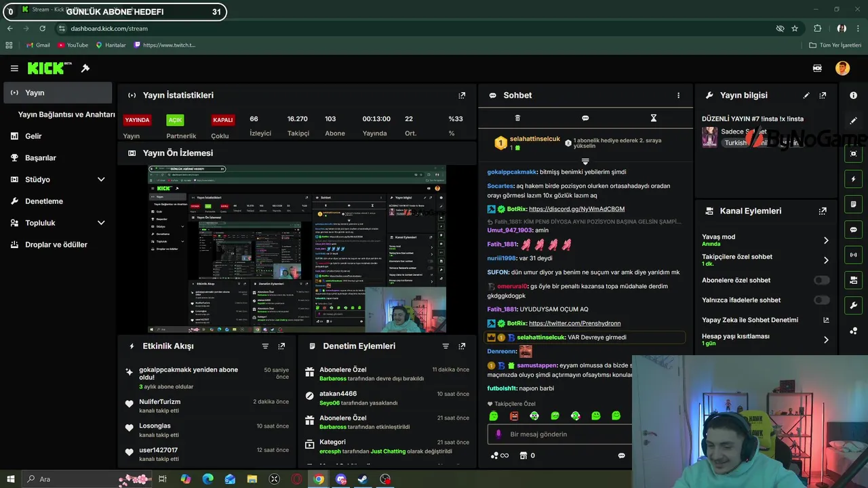Image resolution: width=868 pixels, height=488 pixels.
Task: Click the screen capture icon in right sidebar
Action: pyautogui.click(x=853, y=154)
